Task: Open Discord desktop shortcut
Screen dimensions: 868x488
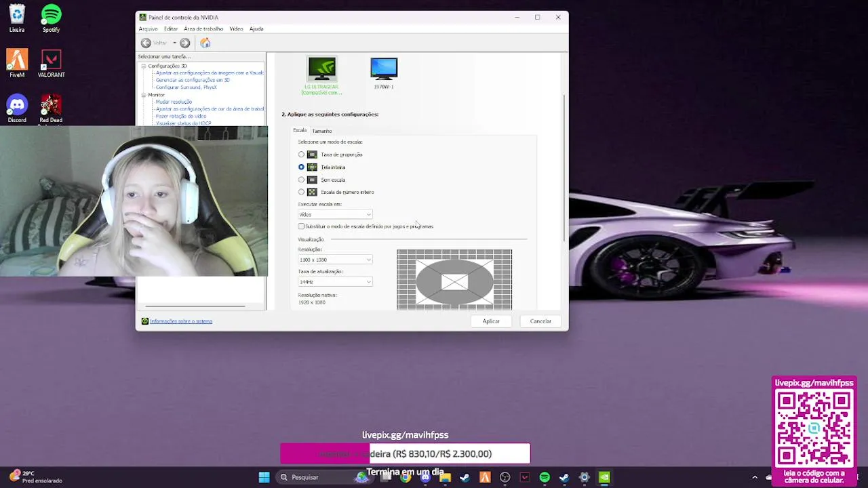Action: click(x=17, y=109)
